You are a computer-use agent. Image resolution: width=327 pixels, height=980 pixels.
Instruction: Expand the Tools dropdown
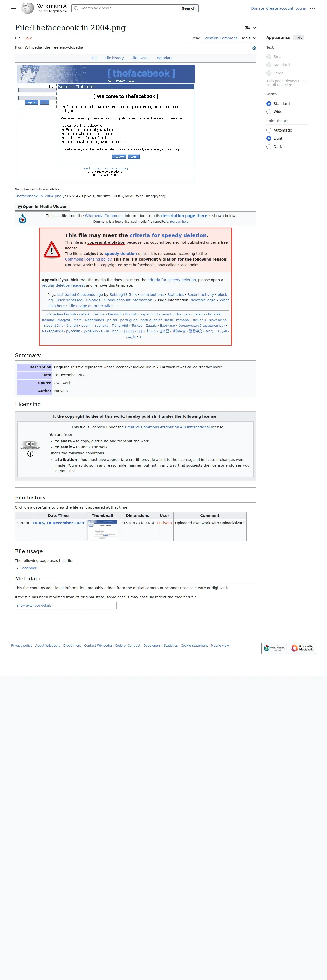click(x=249, y=38)
